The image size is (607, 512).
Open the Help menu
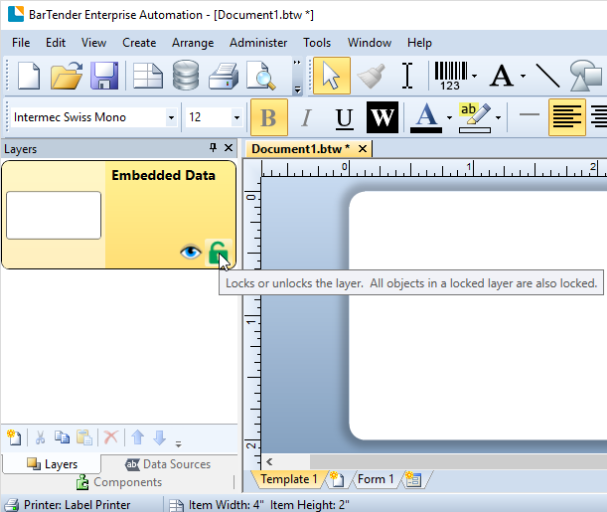click(x=419, y=43)
